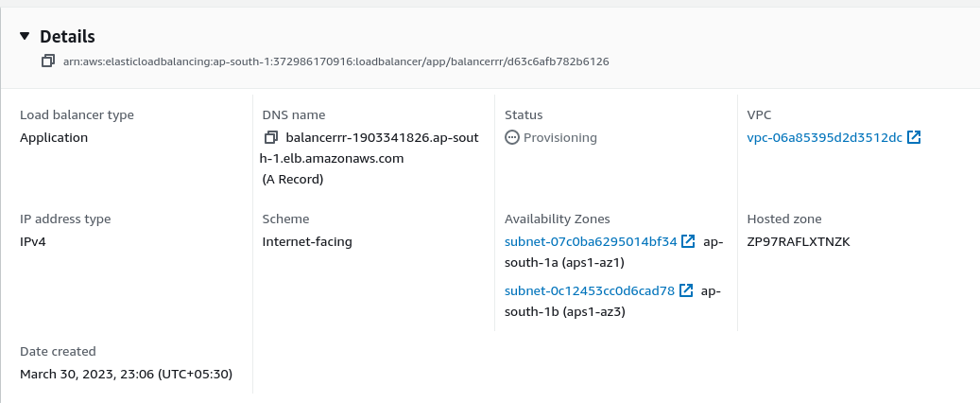The image size is (980, 403).
Task: Open vpc-06a85395d2d3512dc link
Action: click(x=824, y=138)
